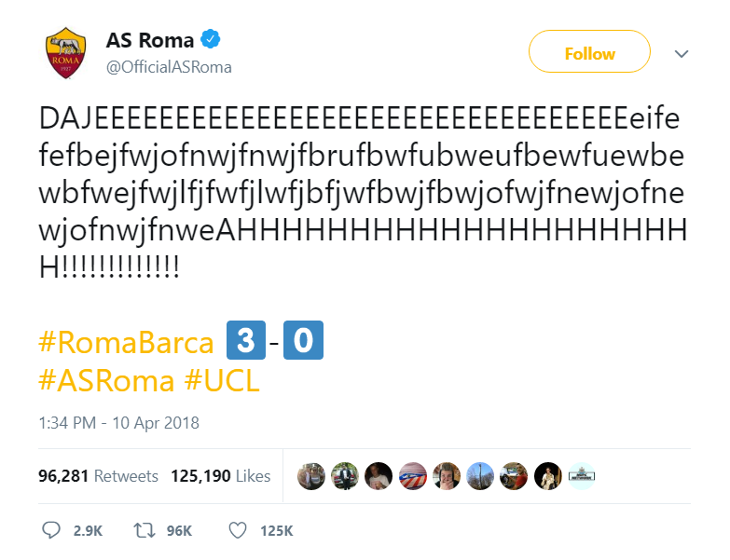730x560 pixels.
Task: Click the @OfficialASRoma handle
Action: coord(169,67)
